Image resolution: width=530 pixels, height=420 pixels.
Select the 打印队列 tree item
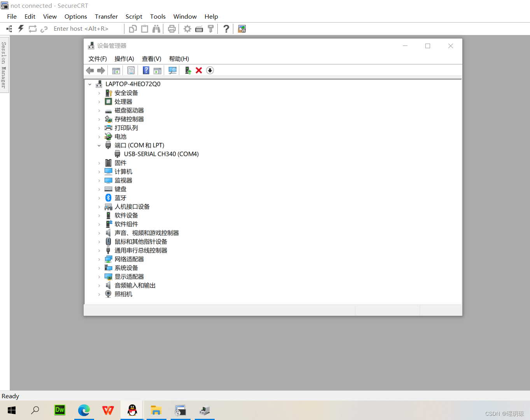[126, 128]
